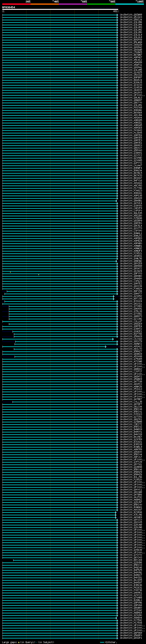146x644 pixels.
Task: Click the UniRef100_B9TJS6 label
Action: click(131, 299)
